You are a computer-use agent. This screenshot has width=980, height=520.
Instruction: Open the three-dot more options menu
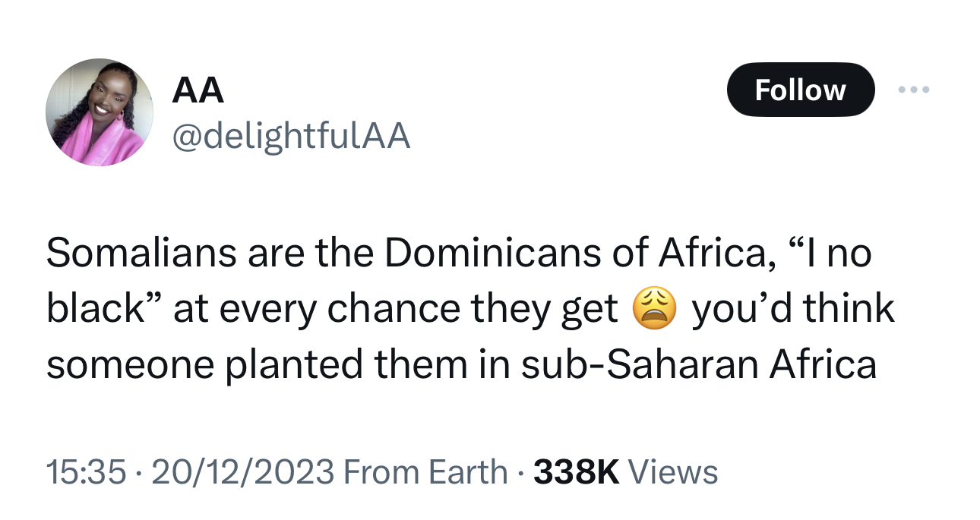click(913, 90)
